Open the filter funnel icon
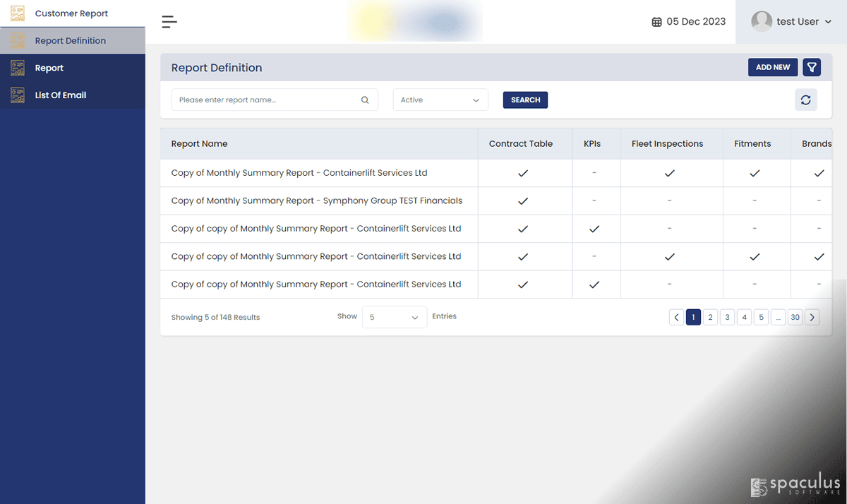 pos(812,67)
